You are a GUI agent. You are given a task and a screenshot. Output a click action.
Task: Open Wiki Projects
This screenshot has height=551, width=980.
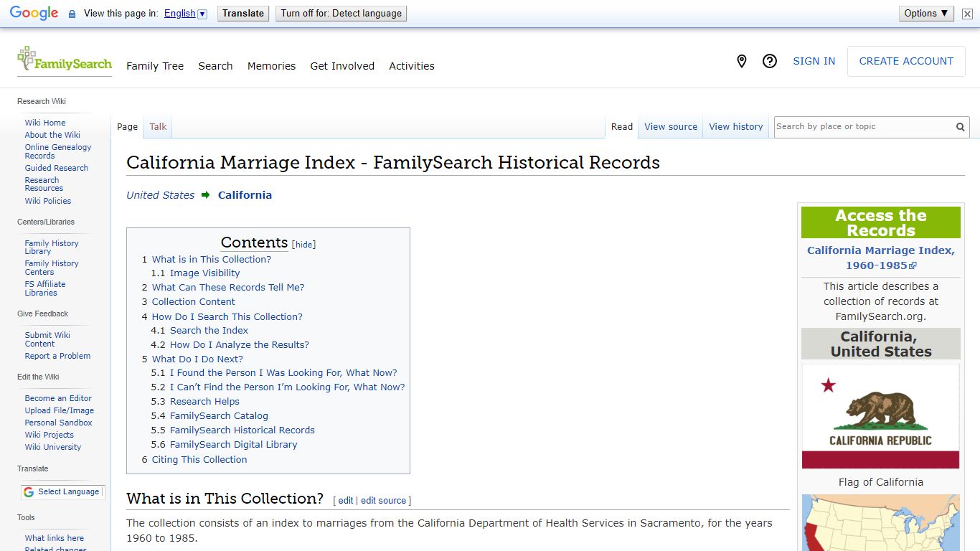(x=50, y=435)
